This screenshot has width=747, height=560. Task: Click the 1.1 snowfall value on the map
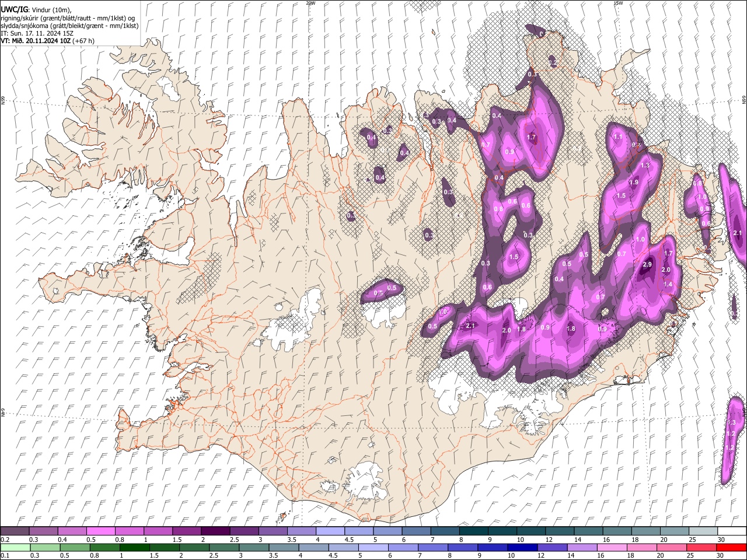click(x=618, y=136)
